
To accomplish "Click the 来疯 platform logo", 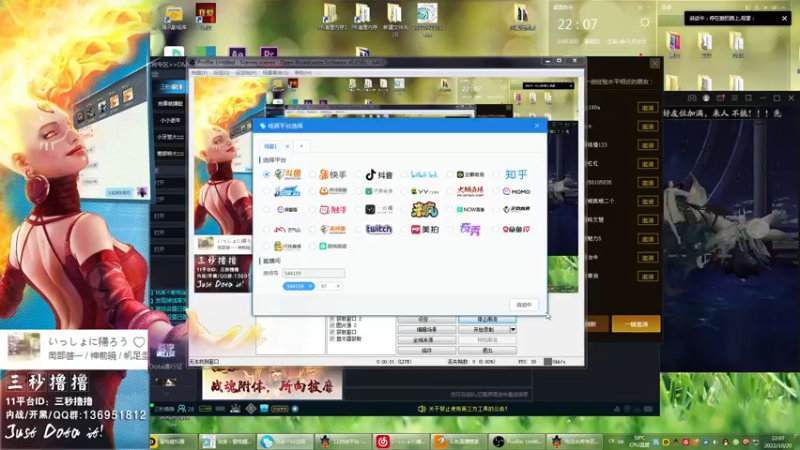I will (x=424, y=209).
